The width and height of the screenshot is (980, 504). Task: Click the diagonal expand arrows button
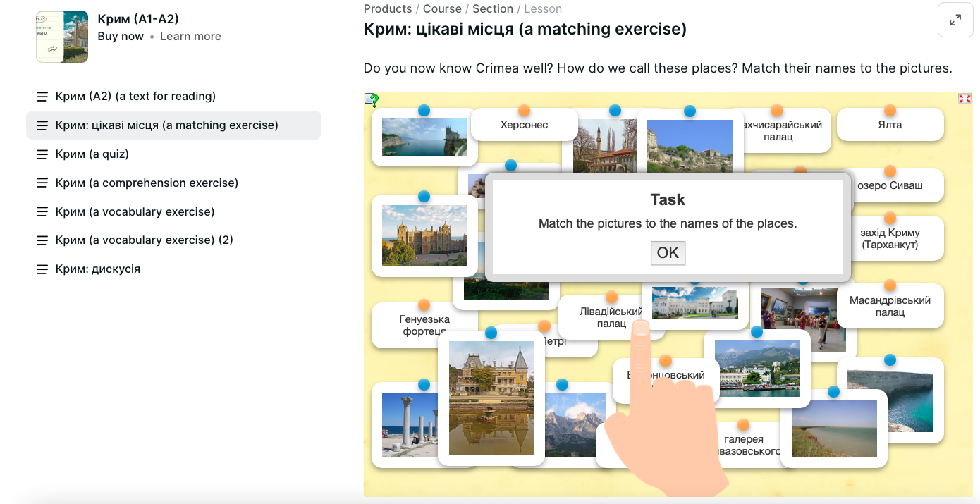click(x=955, y=20)
